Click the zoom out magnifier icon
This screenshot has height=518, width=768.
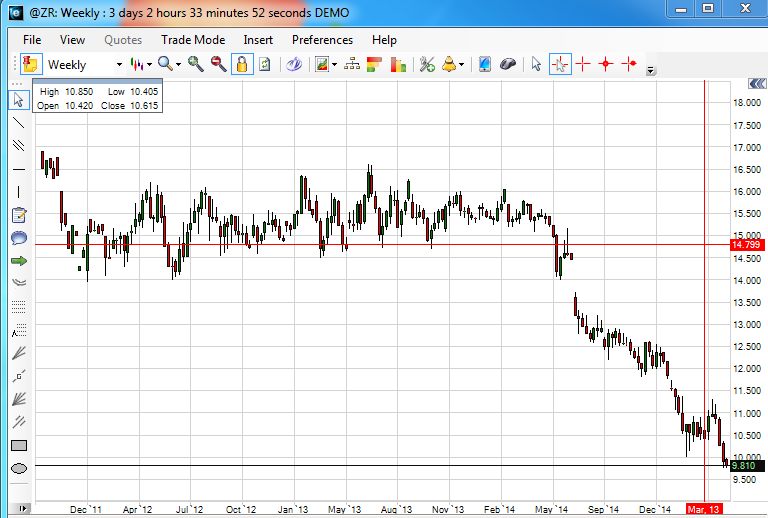pos(218,64)
